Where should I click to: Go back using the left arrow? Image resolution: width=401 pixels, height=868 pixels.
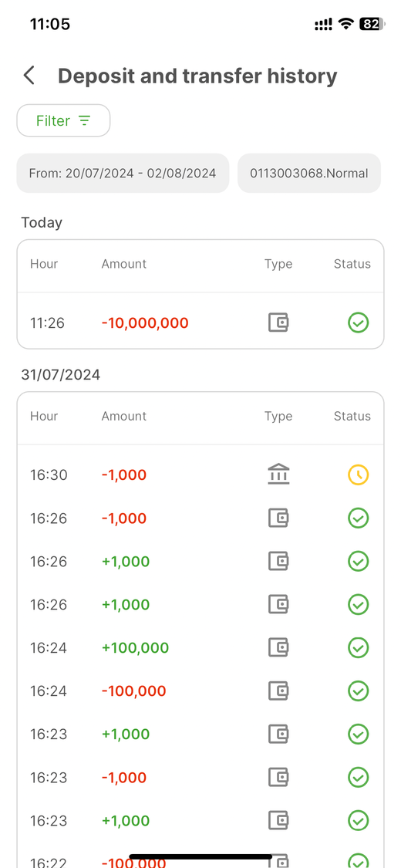tap(29, 76)
